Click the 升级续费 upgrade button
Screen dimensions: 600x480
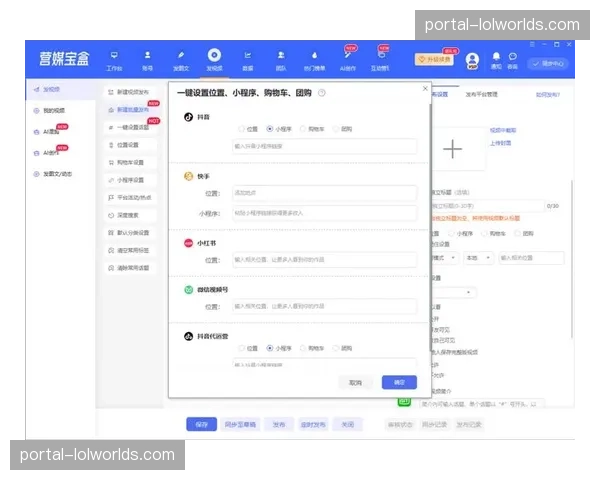point(434,59)
